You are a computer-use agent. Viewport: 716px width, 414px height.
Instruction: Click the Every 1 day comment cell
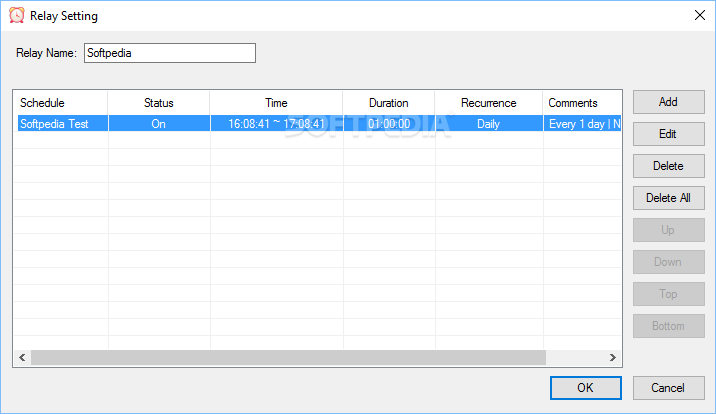point(582,124)
